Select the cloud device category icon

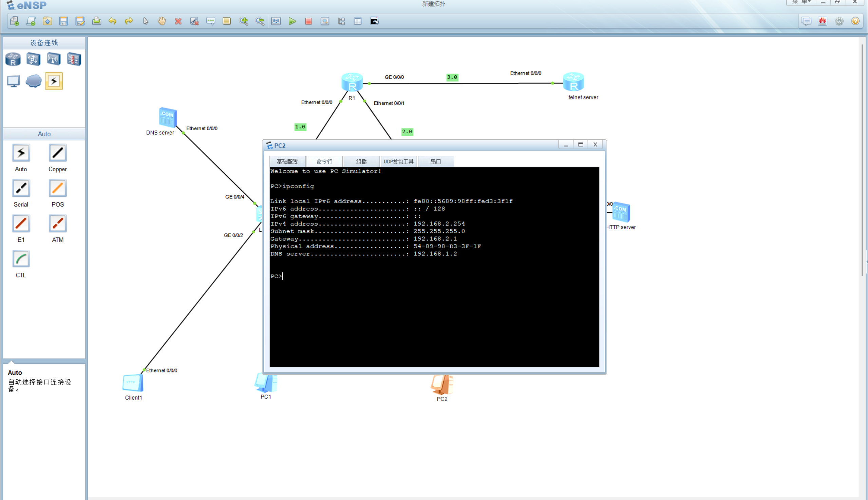(x=34, y=81)
